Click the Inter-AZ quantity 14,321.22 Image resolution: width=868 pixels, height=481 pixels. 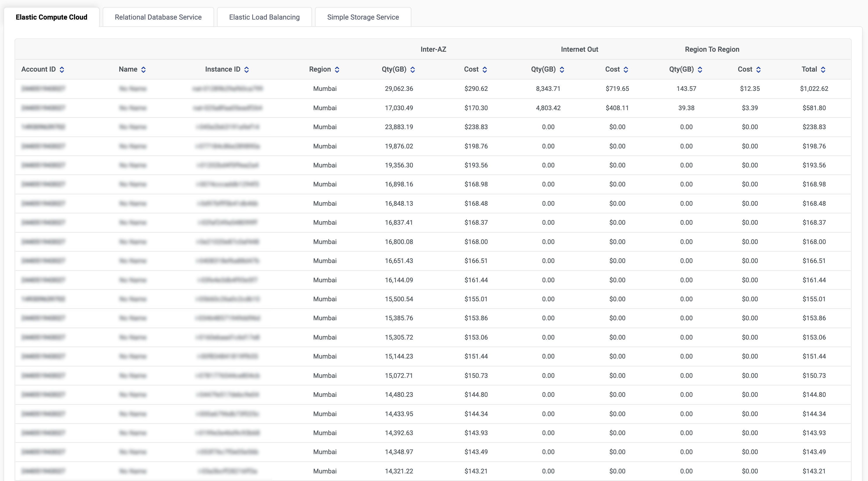click(x=399, y=471)
